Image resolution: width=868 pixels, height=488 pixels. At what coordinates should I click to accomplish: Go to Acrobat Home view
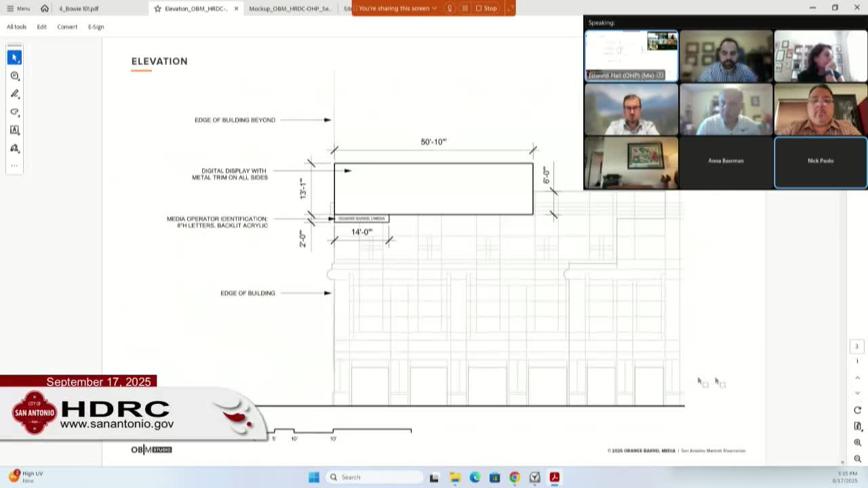(x=45, y=8)
